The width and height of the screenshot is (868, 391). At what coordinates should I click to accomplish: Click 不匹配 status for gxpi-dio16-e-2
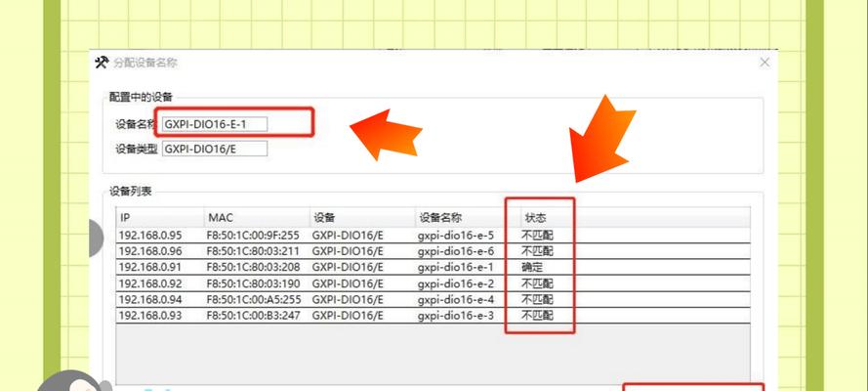click(x=538, y=283)
